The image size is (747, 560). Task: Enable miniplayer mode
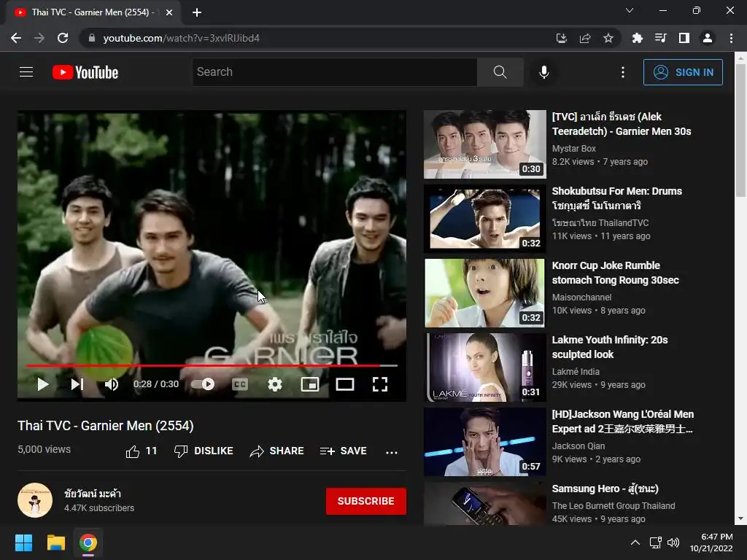[310, 384]
